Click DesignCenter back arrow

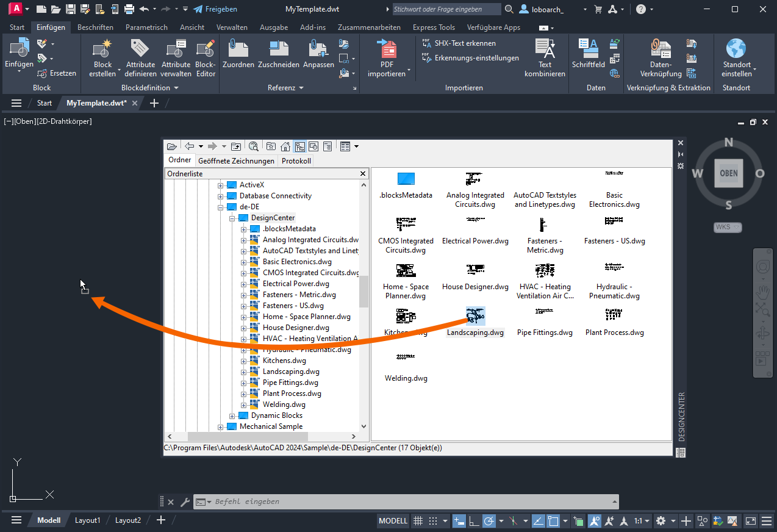click(x=190, y=146)
